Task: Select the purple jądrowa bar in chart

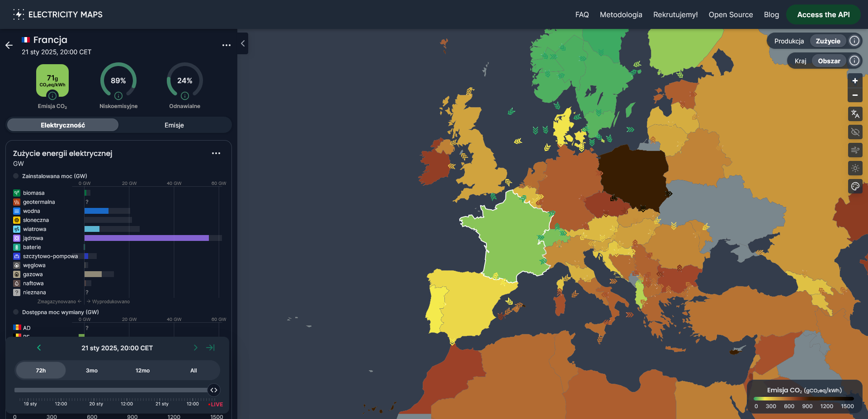Action: click(146, 238)
